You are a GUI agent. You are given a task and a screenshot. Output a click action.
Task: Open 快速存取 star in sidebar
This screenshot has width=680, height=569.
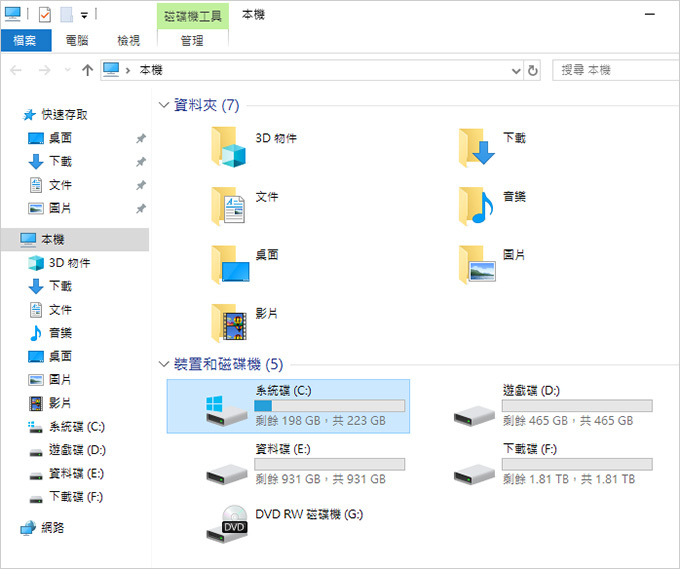point(29,114)
